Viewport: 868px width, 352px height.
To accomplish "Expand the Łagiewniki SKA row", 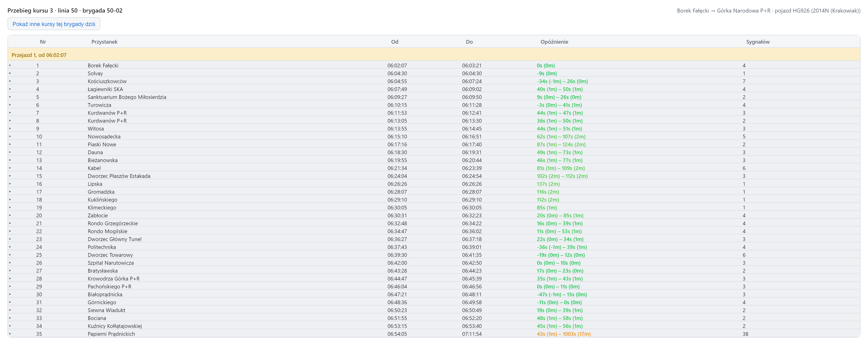I will pyautogui.click(x=10, y=89).
